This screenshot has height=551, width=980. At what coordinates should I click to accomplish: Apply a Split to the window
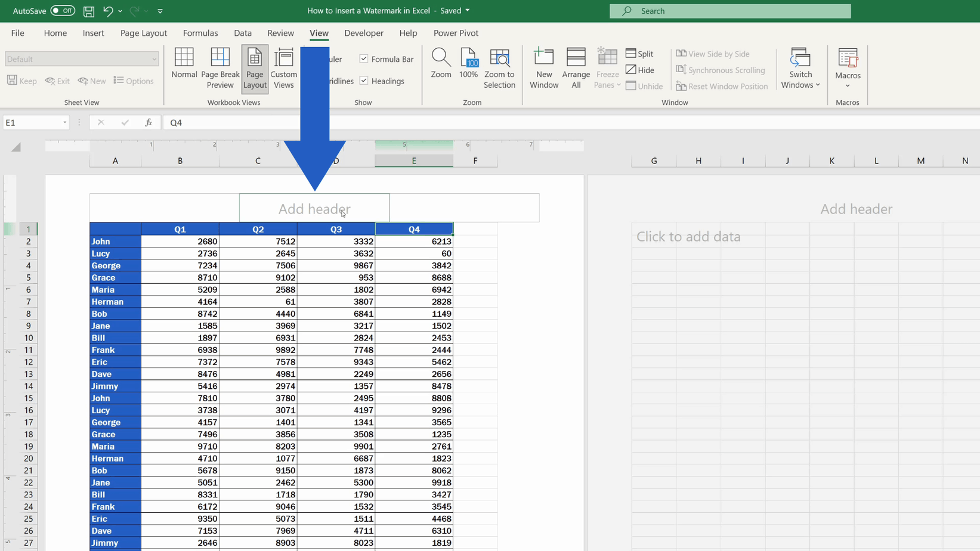[640, 53]
